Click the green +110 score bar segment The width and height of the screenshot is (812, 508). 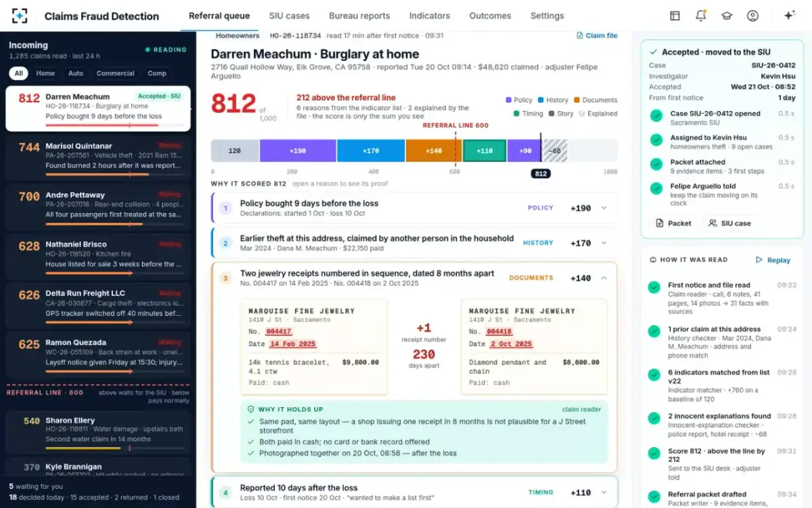click(x=484, y=150)
